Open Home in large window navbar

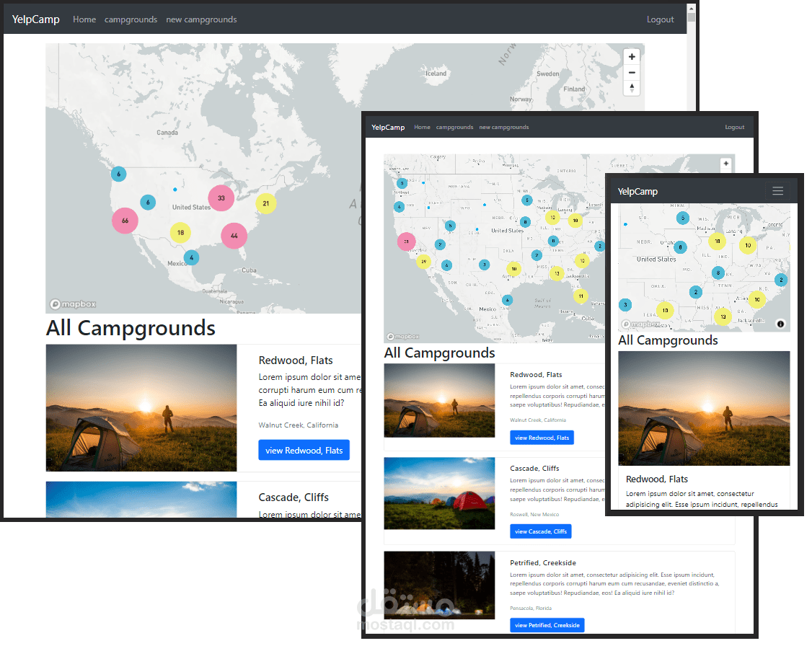[x=84, y=19]
